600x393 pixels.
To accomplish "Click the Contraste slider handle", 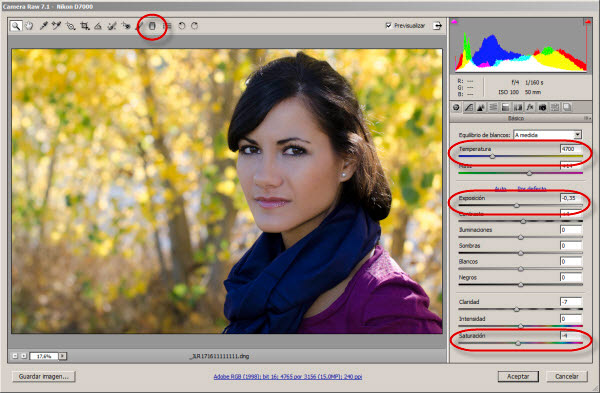I will pyautogui.click(x=523, y=221).
